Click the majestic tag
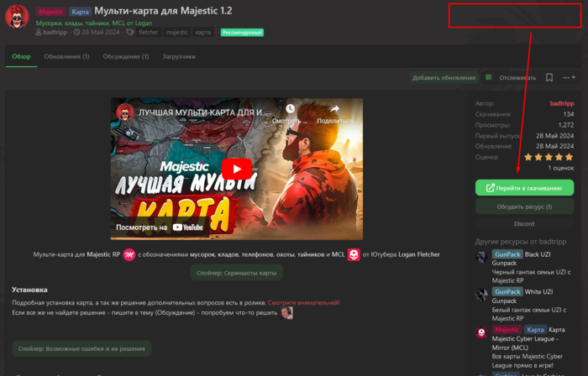 point(177,32)
